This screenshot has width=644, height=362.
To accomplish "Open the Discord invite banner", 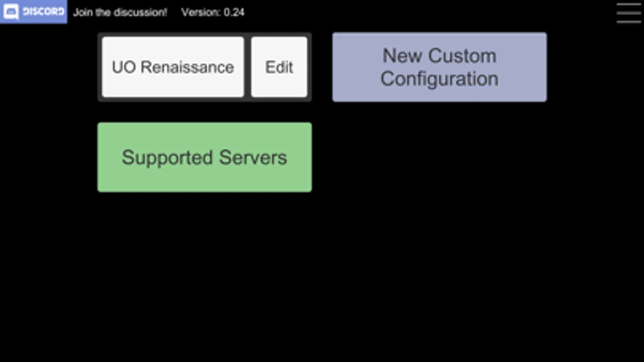I will (34, 12).
